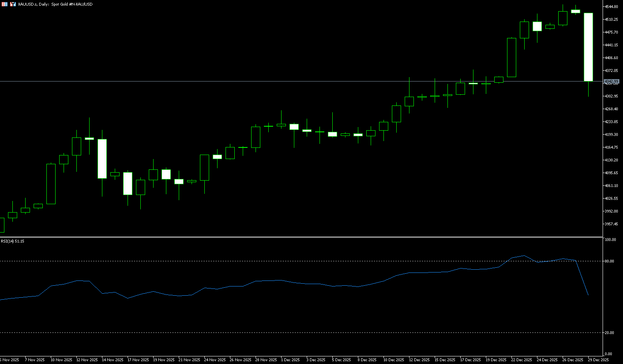Image resolution: width=623 pixels, height=364 pixels.
Task: Click the large white candle on 29 Dec 2025
Action: coord(588,47)
